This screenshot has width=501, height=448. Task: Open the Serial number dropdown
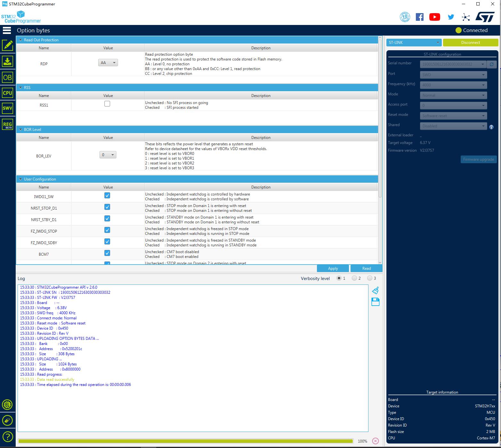453,64
